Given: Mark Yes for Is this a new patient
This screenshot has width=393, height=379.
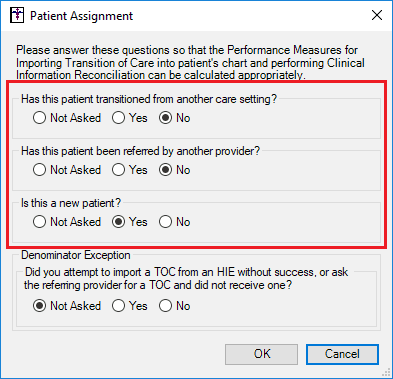Looking at the screenshot, I should point(129,222).
